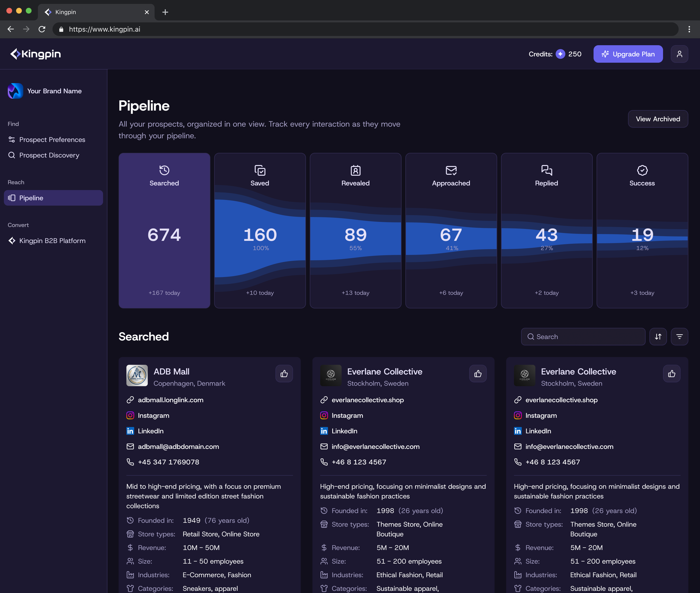700x593 pixels.
Task: Select Your Brand Name avatar
Action: [16, 91]
